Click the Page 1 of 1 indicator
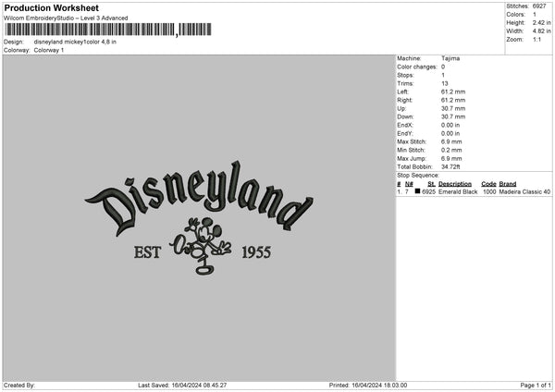The image size is (555, 392). (536, 386)
